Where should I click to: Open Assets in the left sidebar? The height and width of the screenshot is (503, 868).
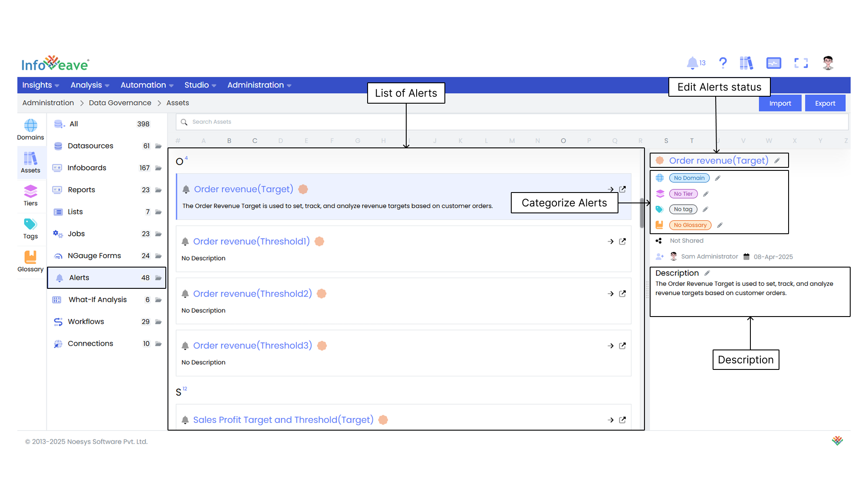(x=30, y=163)
